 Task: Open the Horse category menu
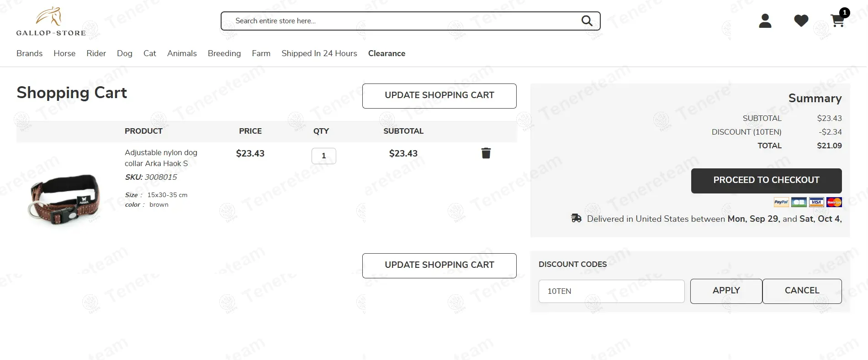pyautogui.click(x=64, y=53)
